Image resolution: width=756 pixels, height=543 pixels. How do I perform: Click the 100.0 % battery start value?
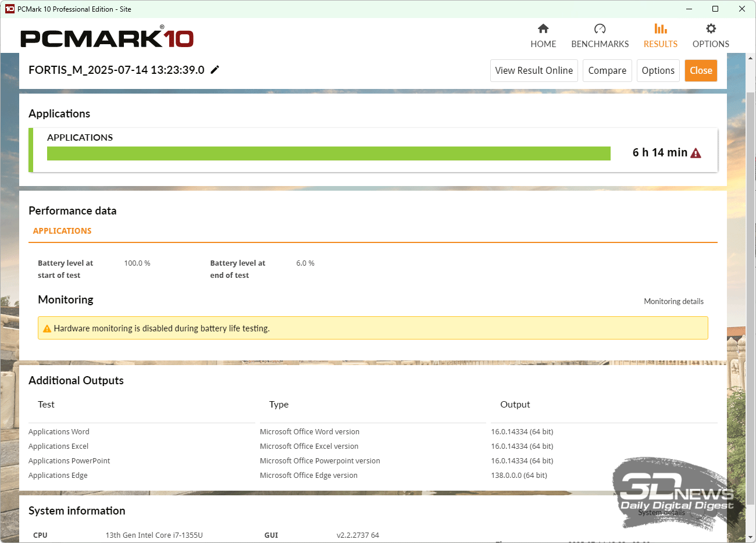point(137,263)
